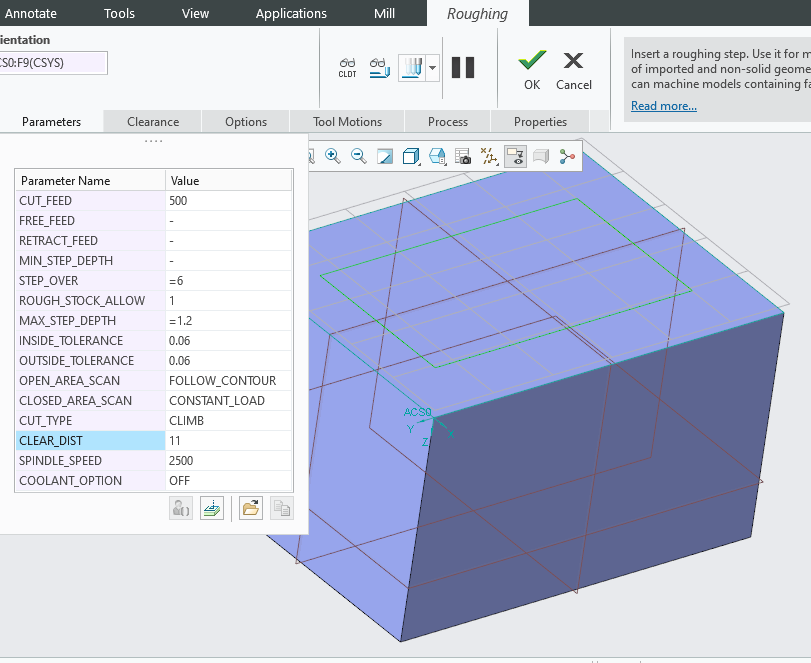Open OPEN_AREA_SCAN value FOLLOW_CONTOUR
The image size is (811, 663).
tap(229, 381)
